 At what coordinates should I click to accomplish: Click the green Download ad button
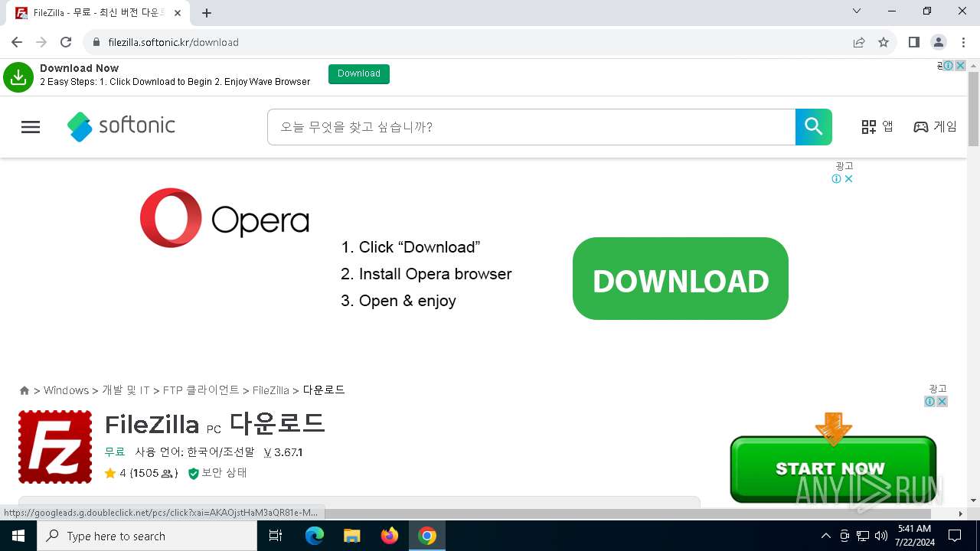pyautogui.click(x=359, y=73)
